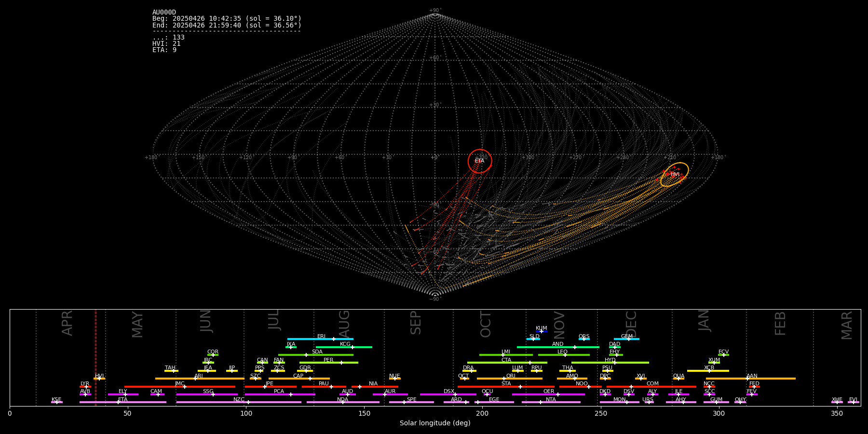The height and width of the screenshot is (434, 868).
Task: Click the TAH shower label in timeline
Action: [x=170, y=368]
